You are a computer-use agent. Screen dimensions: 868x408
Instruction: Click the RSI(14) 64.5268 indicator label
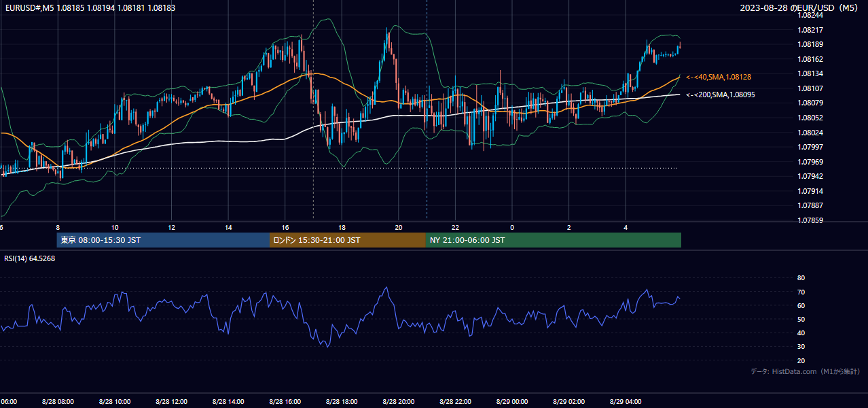(30, 258)
